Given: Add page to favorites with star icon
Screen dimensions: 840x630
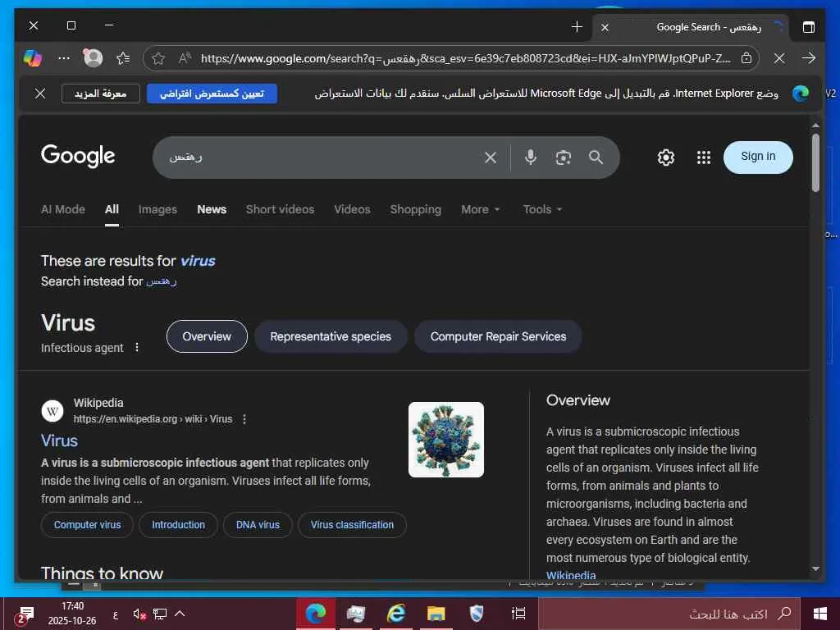Looking at the screenshot, I should point(158,58).
